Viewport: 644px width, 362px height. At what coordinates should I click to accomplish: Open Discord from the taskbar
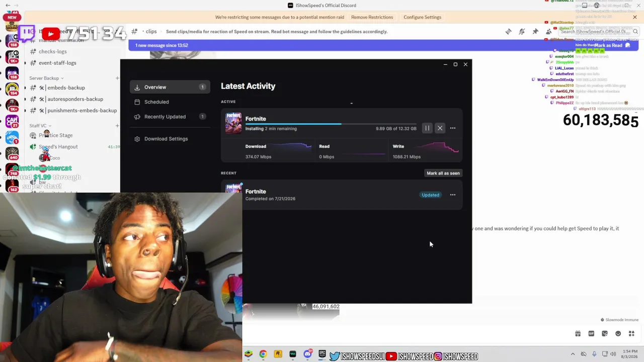click(x=307, y=354)
